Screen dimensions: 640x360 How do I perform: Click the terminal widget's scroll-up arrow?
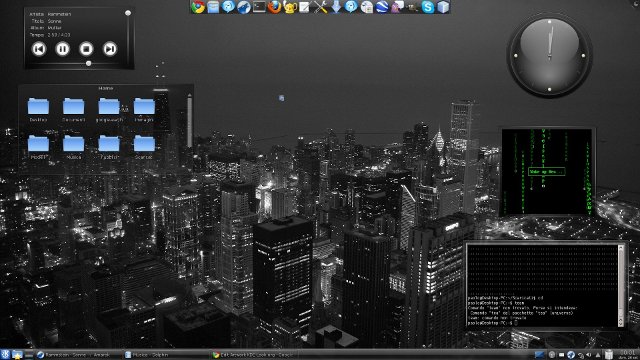click(621, 248)
